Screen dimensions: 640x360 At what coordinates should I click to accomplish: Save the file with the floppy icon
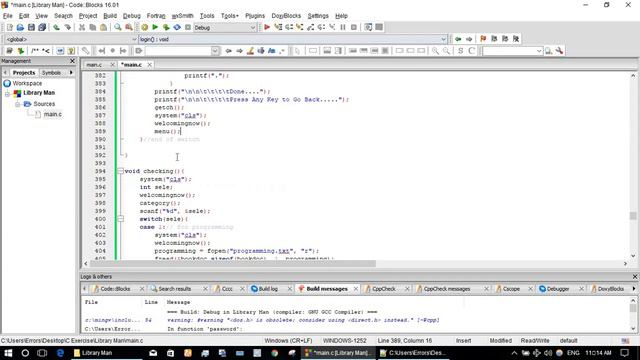click(31, 27)
